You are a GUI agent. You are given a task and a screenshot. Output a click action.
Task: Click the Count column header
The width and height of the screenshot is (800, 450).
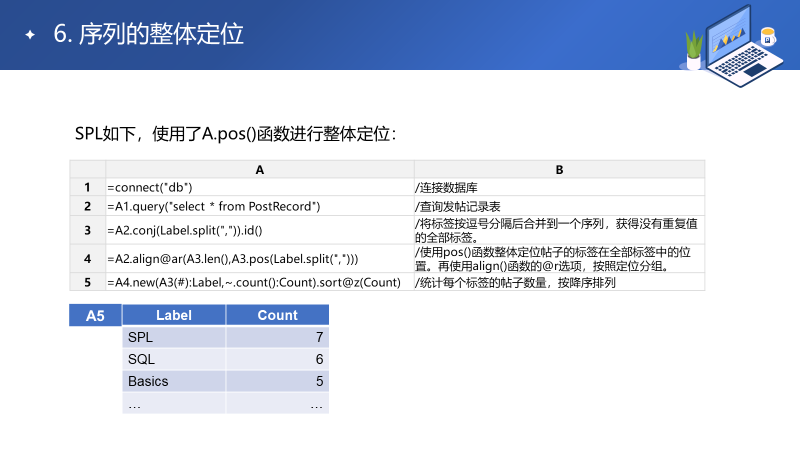(x=278, y=315)
